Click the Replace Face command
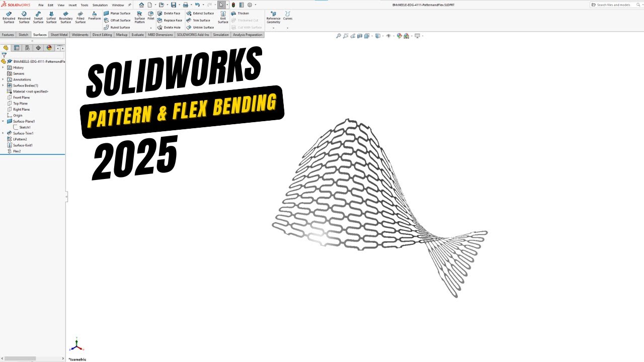 click(x=170, y=21)
